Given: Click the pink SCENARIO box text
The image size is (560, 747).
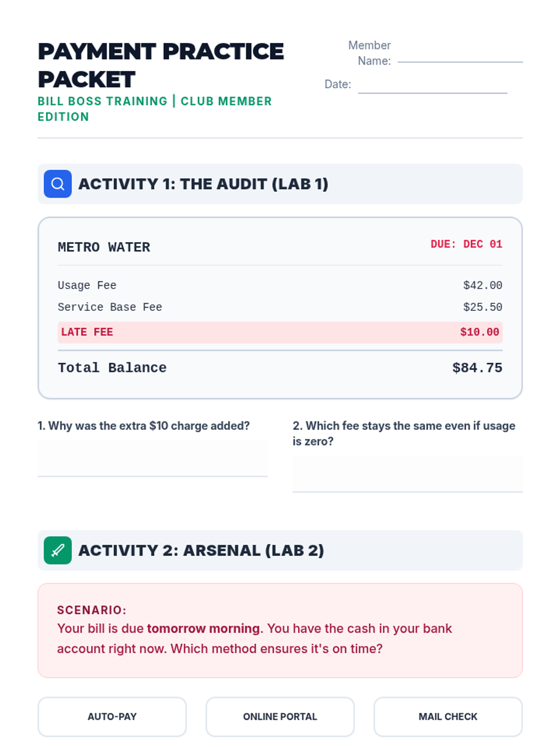Looking at the screenshot, I should 254,638.
